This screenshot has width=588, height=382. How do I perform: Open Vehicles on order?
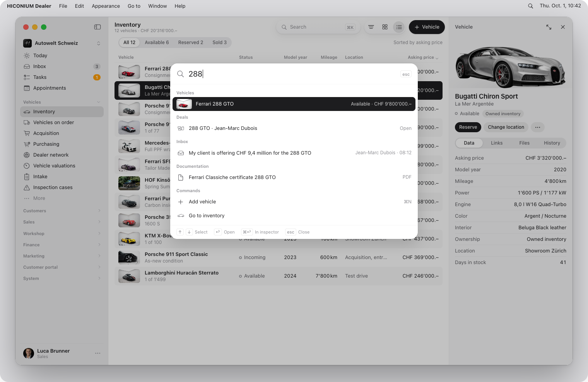click(62, 123)
